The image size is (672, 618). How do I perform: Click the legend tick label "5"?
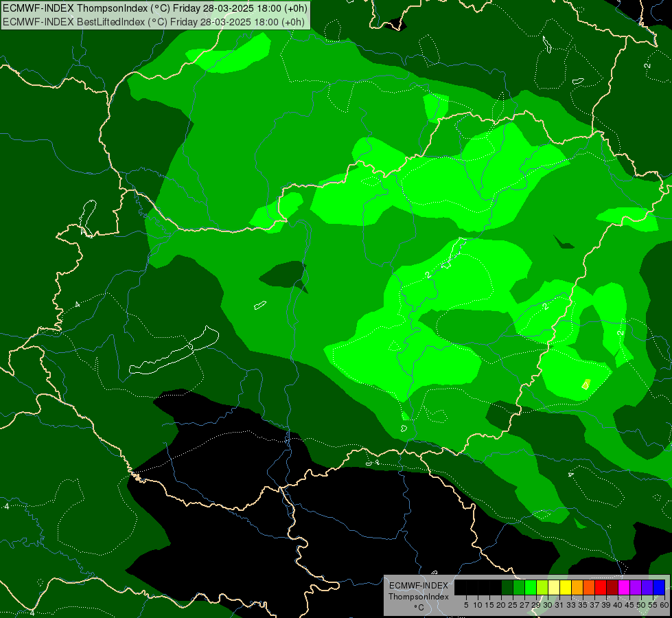(466, 605)
